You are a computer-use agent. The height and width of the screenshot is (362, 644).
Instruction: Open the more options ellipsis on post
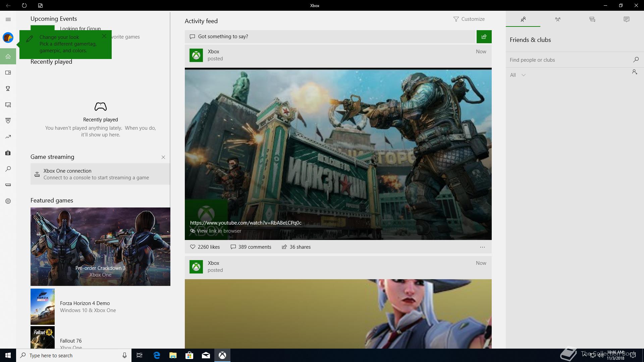[482, 247]
